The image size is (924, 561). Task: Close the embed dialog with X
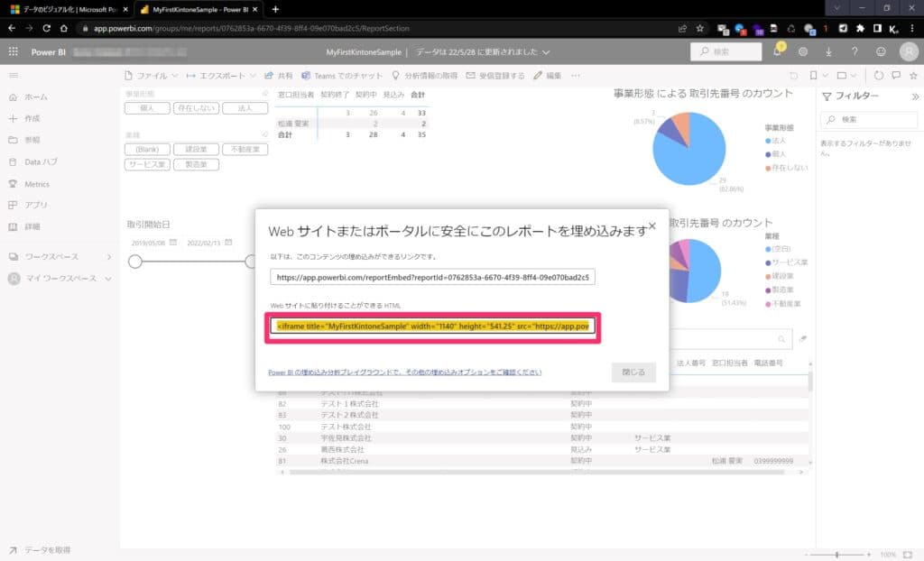point(651,225)
